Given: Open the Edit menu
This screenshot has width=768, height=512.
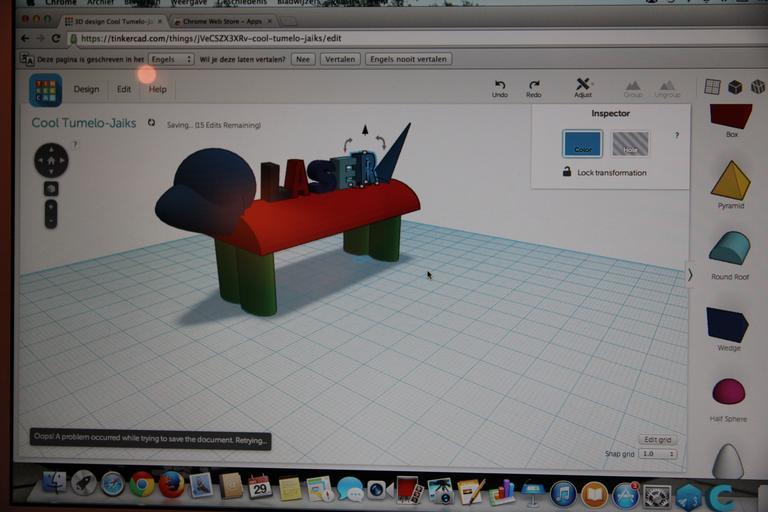Looking at the screenshot, I should (x=124, y=89).
